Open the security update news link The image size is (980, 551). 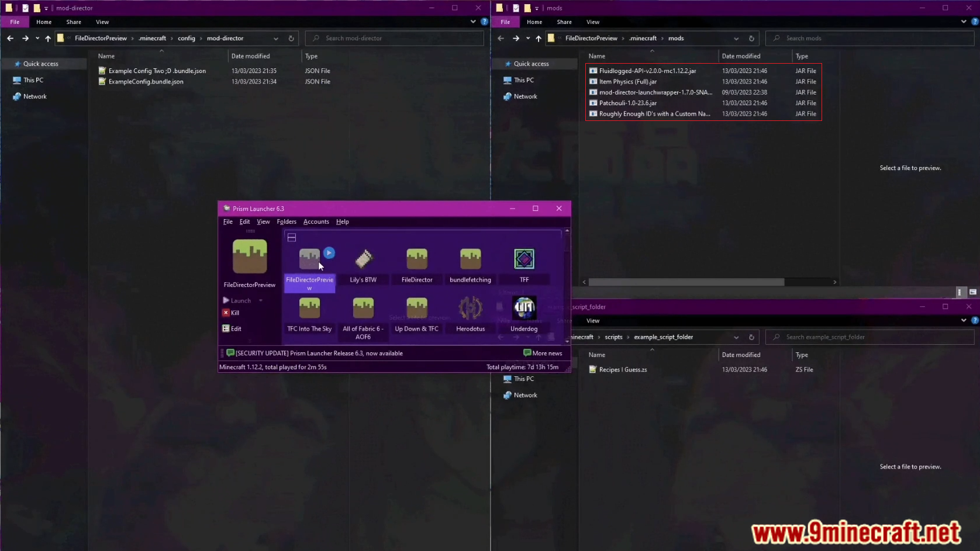315,353
